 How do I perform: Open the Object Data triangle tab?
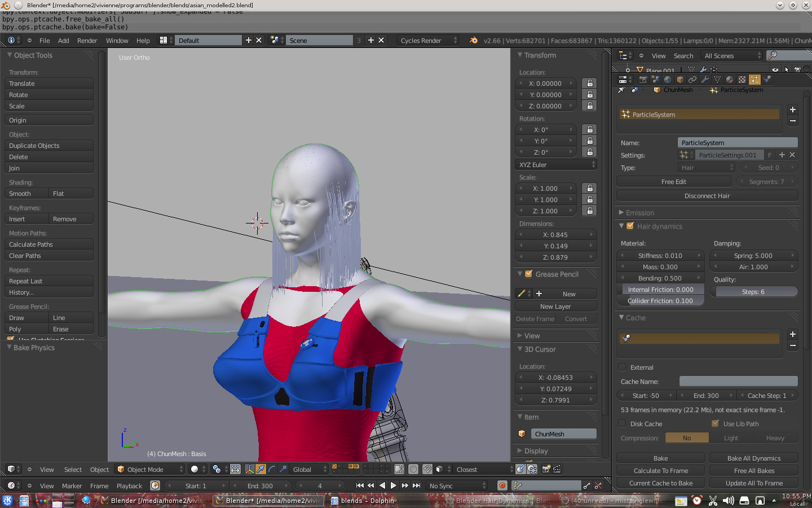tap(717, 80)
